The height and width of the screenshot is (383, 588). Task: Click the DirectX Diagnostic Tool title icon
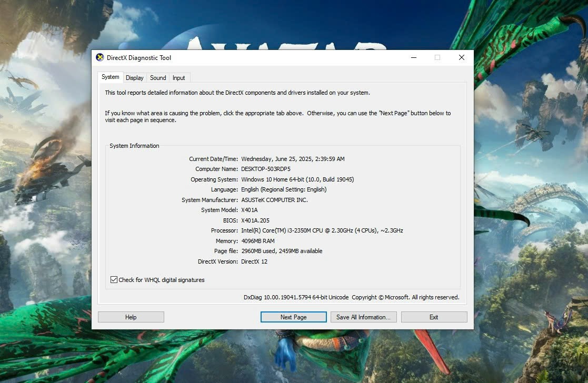point(99,57)
